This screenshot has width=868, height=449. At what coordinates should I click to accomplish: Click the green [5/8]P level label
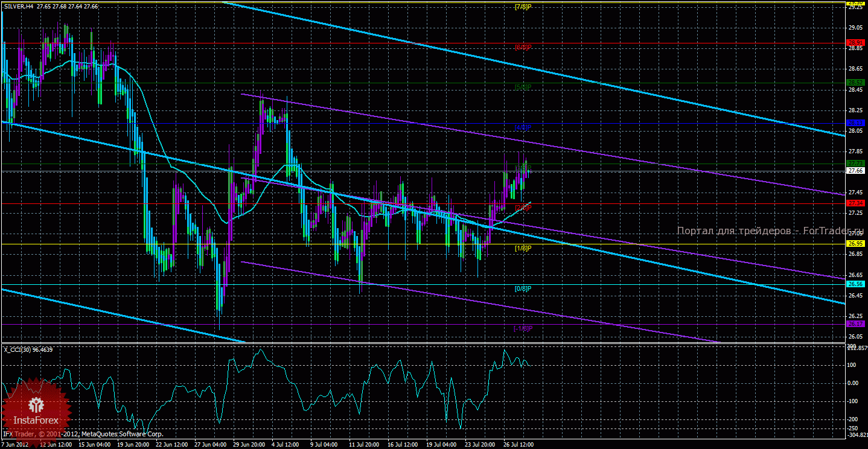pos(523,87)
